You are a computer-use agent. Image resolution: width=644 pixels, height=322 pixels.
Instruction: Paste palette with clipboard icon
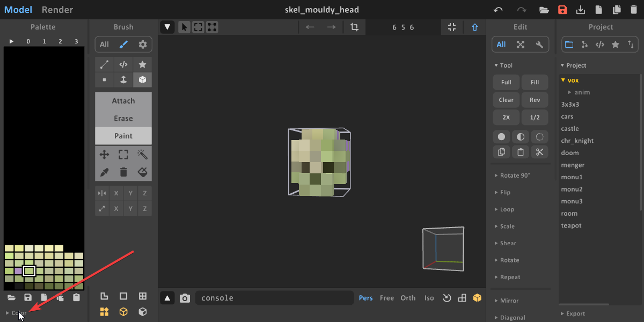tap(76, 297)
